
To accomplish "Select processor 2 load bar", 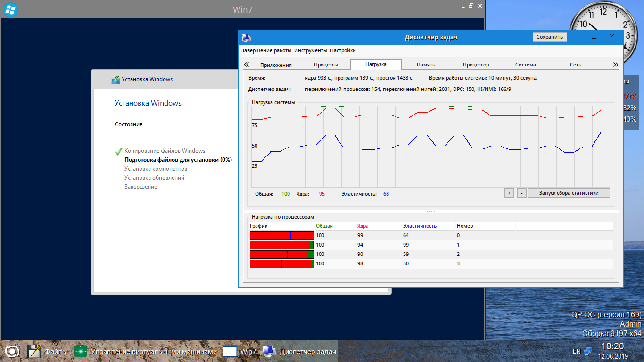I will (x=281, y=254).
